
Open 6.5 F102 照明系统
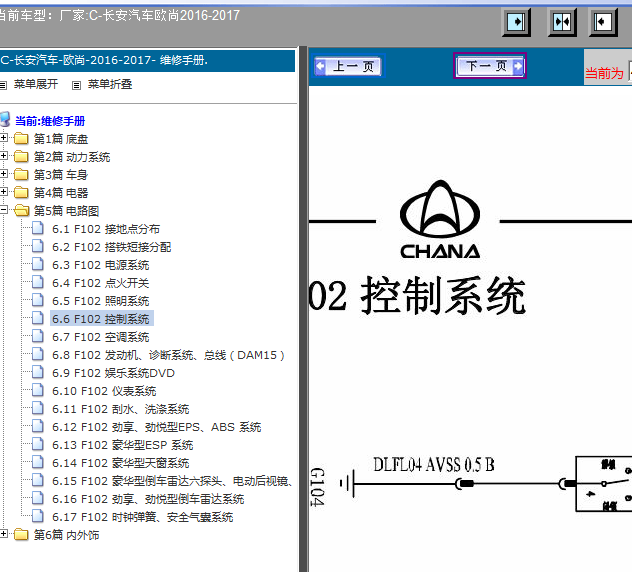point(101,301)
